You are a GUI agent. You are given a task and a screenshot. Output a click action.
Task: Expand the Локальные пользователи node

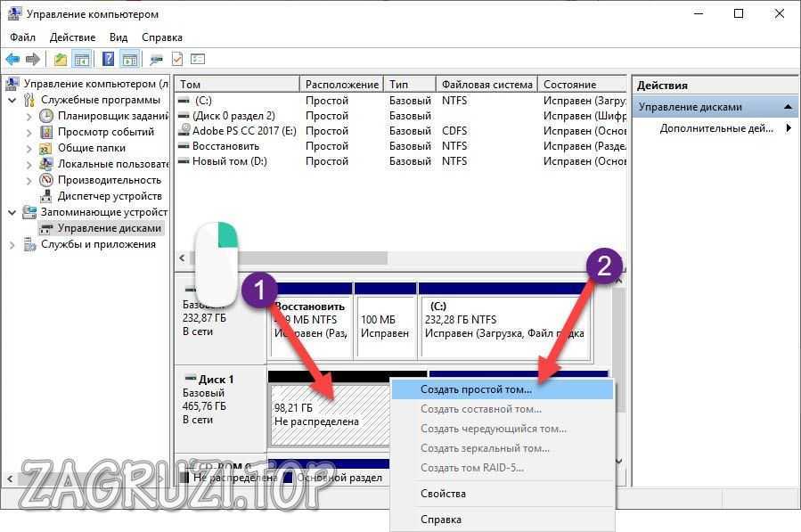29,164
